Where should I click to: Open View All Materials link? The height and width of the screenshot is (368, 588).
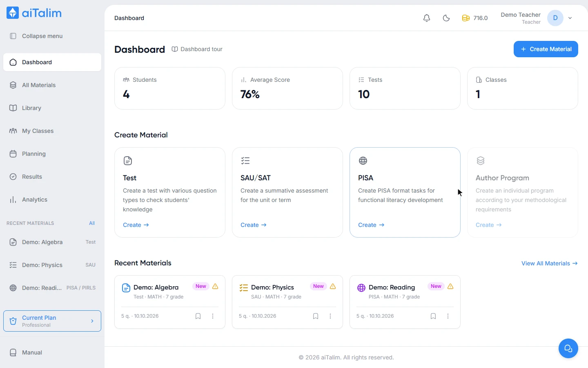[x=550, y=263]
